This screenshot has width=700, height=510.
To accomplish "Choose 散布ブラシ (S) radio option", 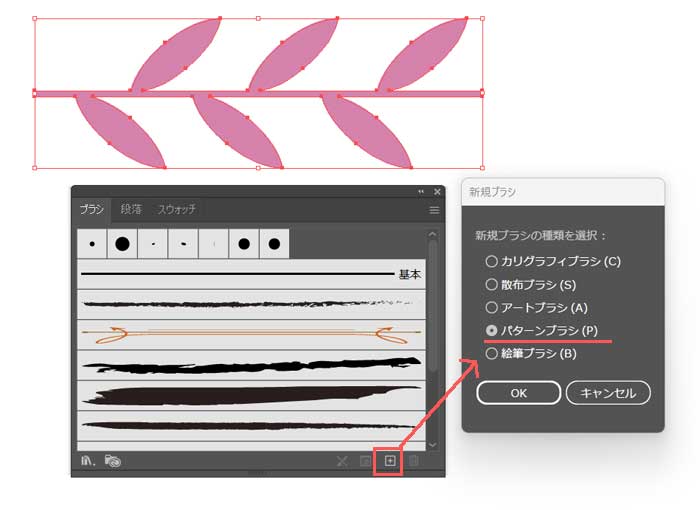I will point(531,284).
